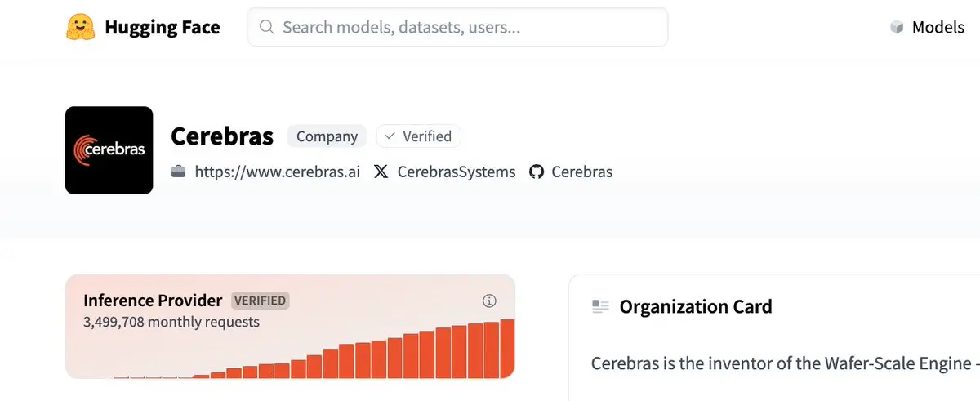Click the Organization Card icon
This screenshot has height=401, width=980.
pos(600,306)
